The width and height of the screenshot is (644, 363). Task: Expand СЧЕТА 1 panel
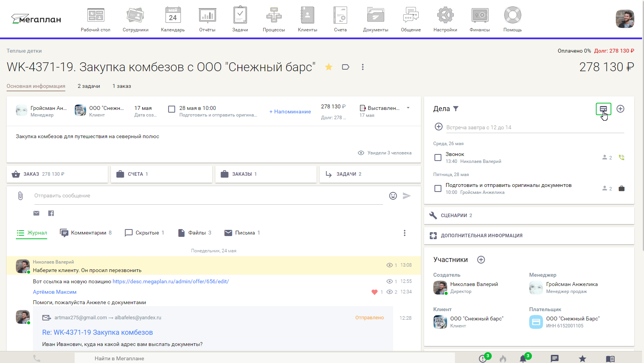click(162, 174)
